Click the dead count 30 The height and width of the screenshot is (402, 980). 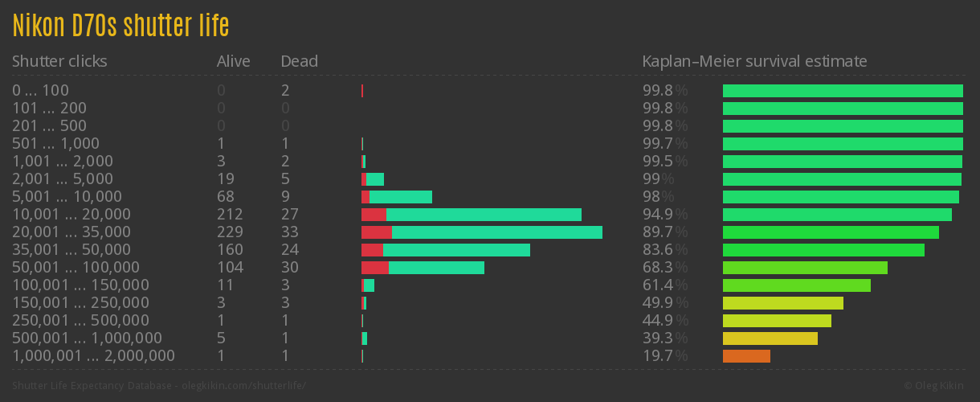[289, 268]
